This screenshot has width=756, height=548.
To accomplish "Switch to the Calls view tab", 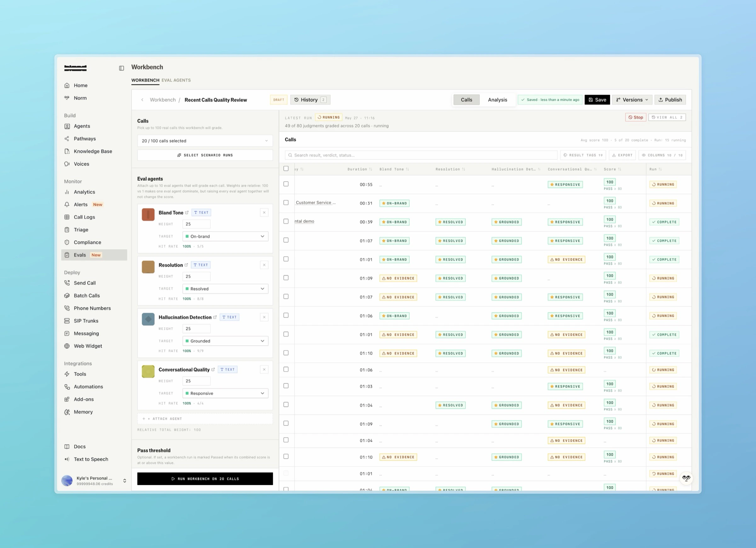I will tap(466, 99).
